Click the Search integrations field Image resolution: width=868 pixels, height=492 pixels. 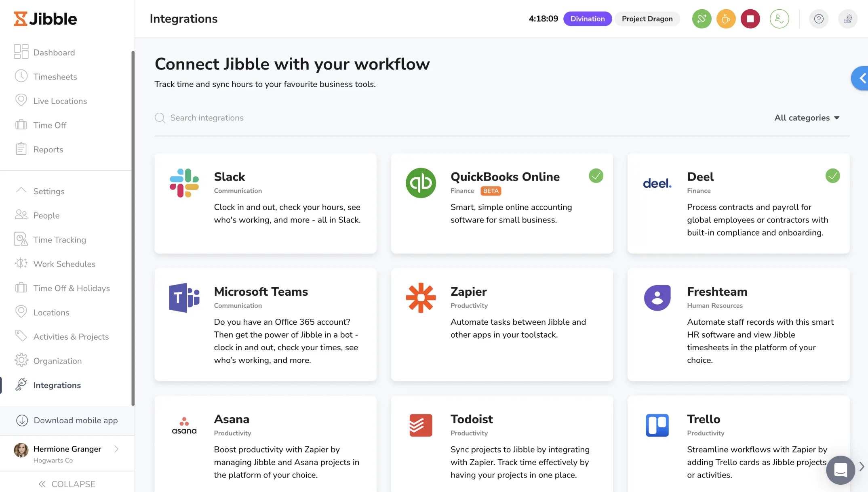[207, 118]
